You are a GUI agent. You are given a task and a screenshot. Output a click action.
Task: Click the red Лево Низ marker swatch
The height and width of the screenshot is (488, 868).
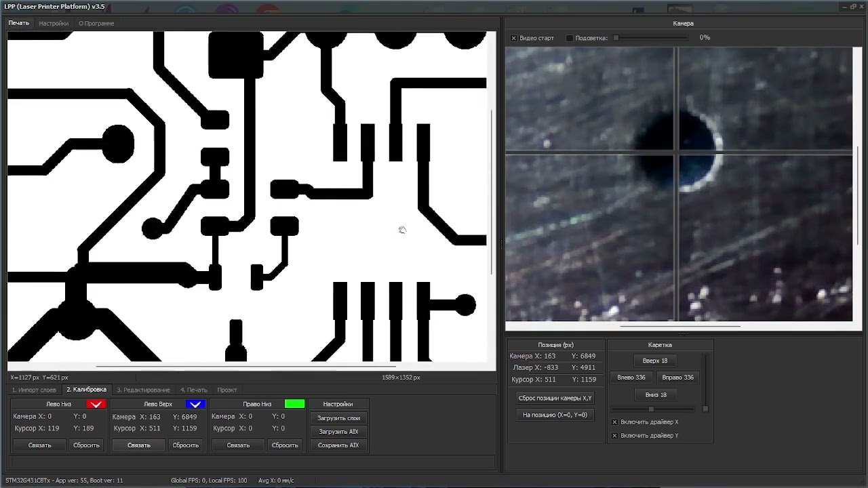tap(96, 404)
